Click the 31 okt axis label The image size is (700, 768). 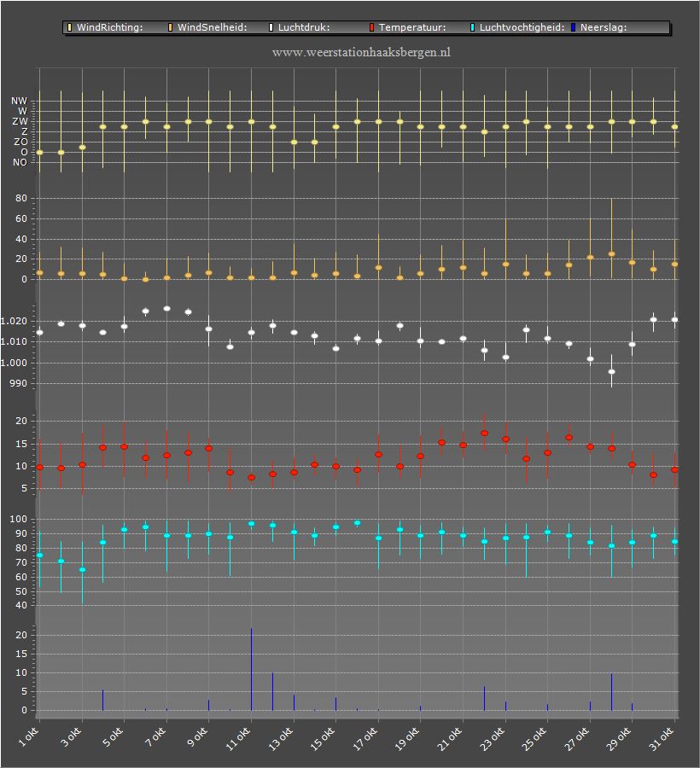pos(662,739)
